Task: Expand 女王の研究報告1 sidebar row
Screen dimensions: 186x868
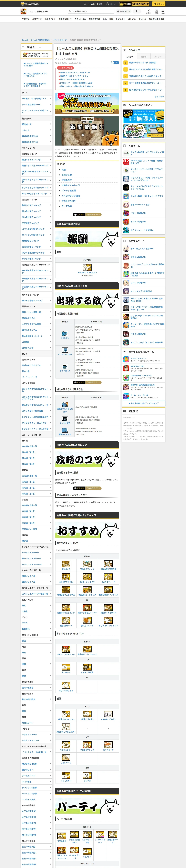Action: tap(37, 811)
